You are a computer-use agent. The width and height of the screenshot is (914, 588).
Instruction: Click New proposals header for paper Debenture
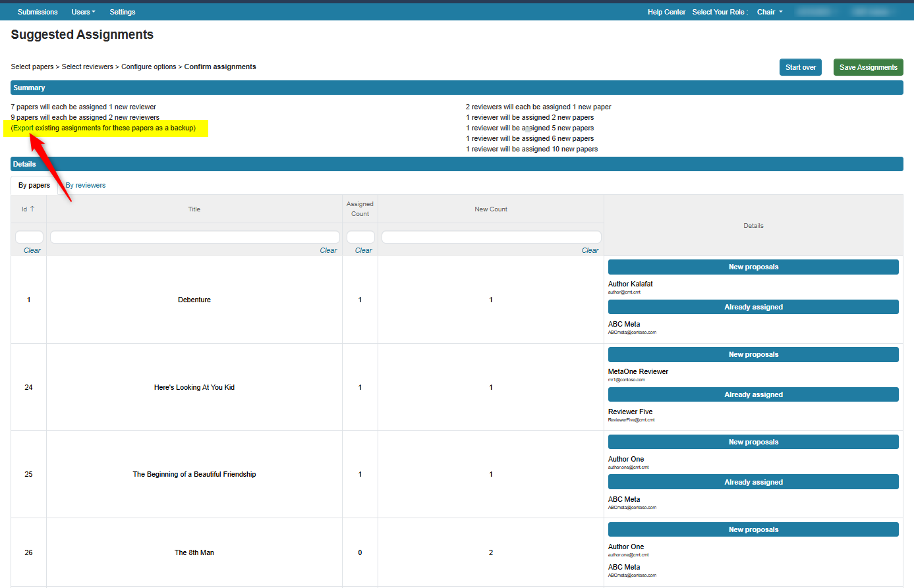(753, 267)
